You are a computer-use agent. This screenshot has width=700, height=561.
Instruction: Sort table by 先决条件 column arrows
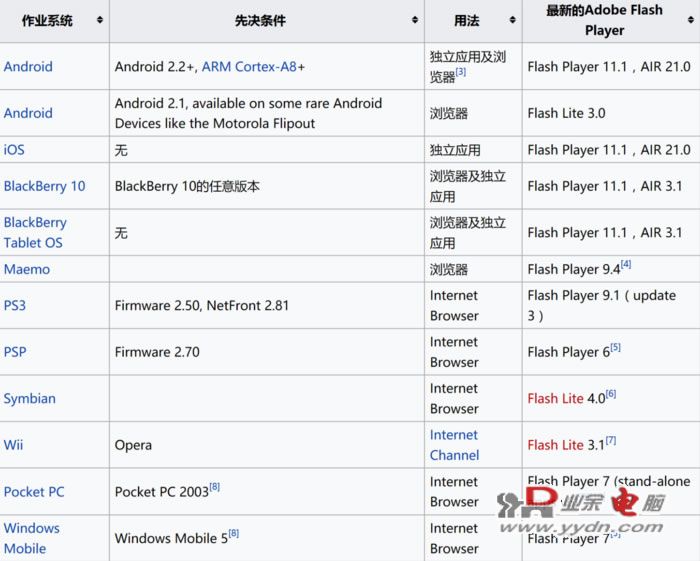[x=415, y=20]
